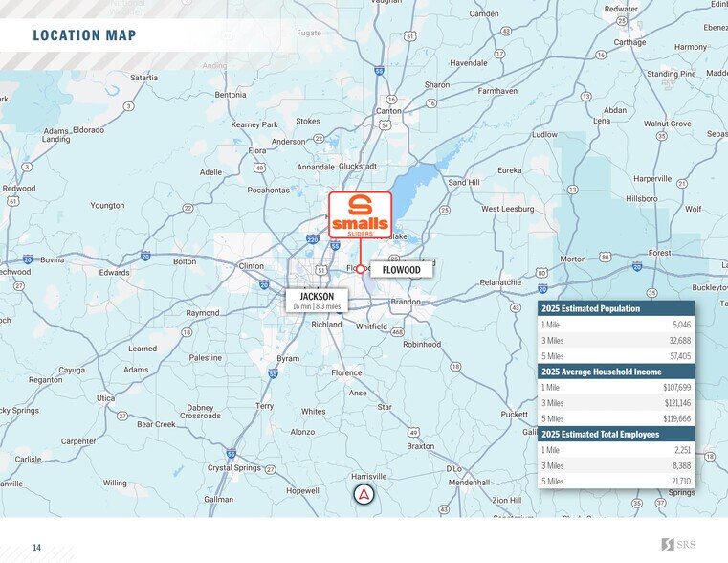Select the Brandon city label
This screenshot has height=563, width=728.
coord(406,302)
